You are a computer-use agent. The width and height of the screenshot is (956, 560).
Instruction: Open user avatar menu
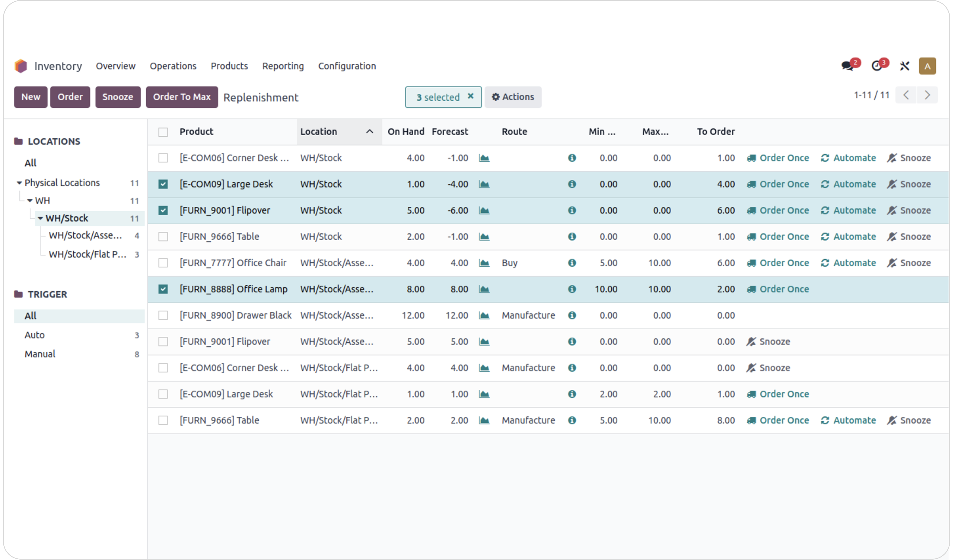(927, 66)
